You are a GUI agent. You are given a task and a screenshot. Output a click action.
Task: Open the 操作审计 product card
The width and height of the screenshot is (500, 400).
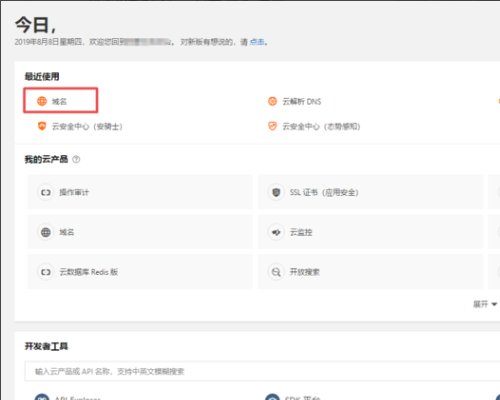coord(140,192)
